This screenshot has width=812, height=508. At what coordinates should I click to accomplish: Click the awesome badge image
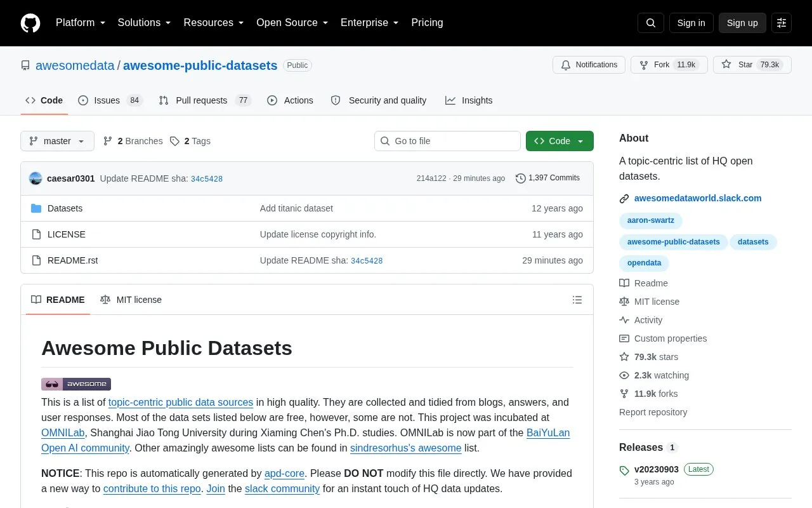[76, 384]
